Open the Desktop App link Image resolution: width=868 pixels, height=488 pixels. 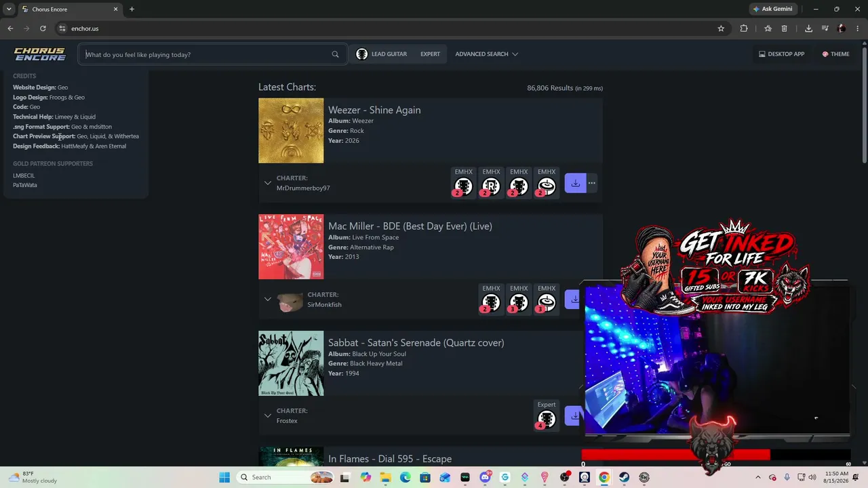pyautogui.click(x=781, y=54)
